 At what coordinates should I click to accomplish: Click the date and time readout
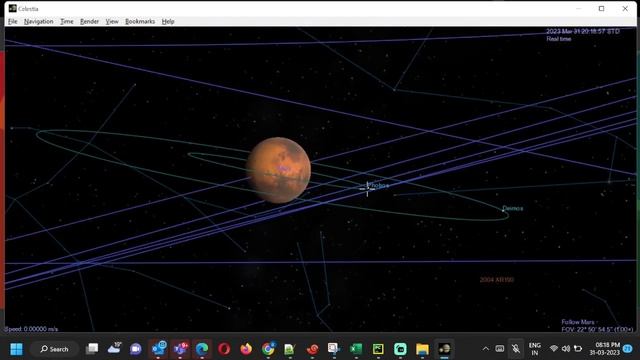pyautogui.click(x=582, y=31)
